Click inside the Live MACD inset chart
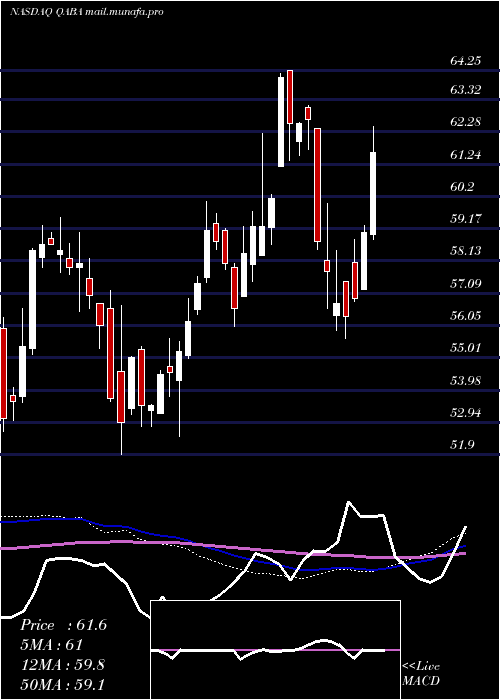The image size is (500, 700). tap(275, 650)
